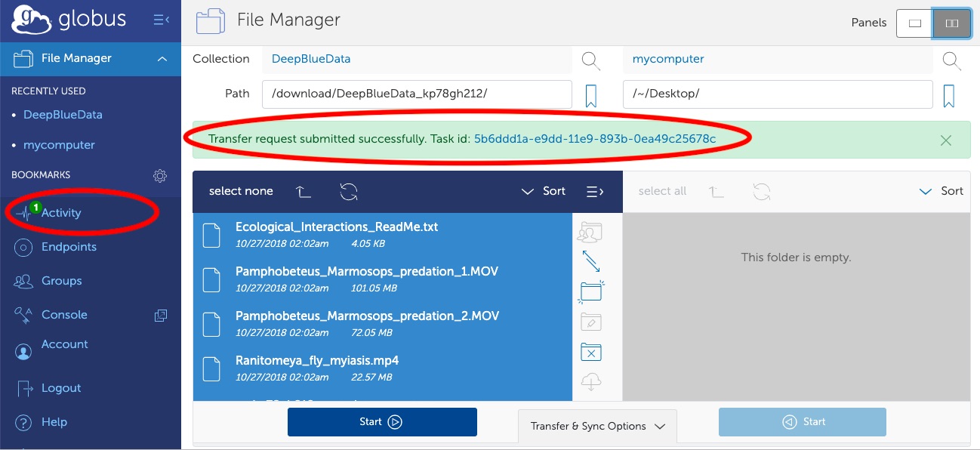The height and width of the screenshot is (450, 980).
Task: Collapse the File Manager sidebar section chevron
Action: (x=162, y=59)
